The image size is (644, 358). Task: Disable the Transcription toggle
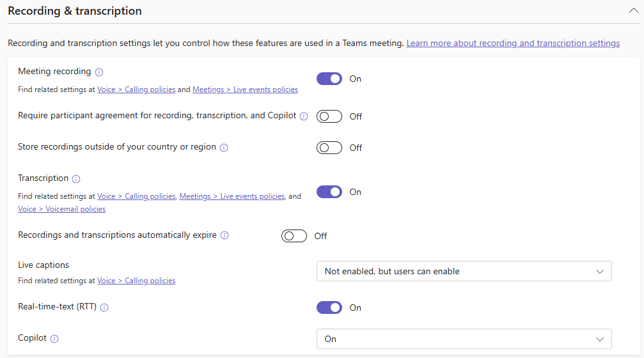tap(329, 192)
